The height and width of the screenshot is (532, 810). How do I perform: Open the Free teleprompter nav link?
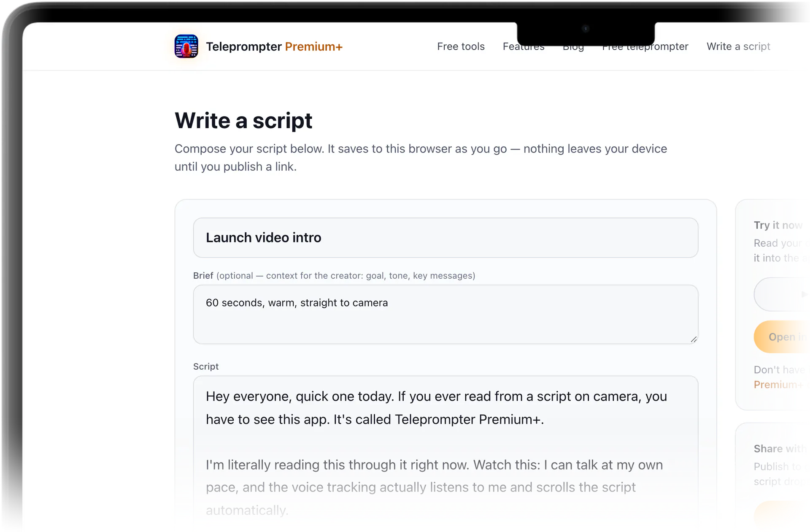click(645, 46)
